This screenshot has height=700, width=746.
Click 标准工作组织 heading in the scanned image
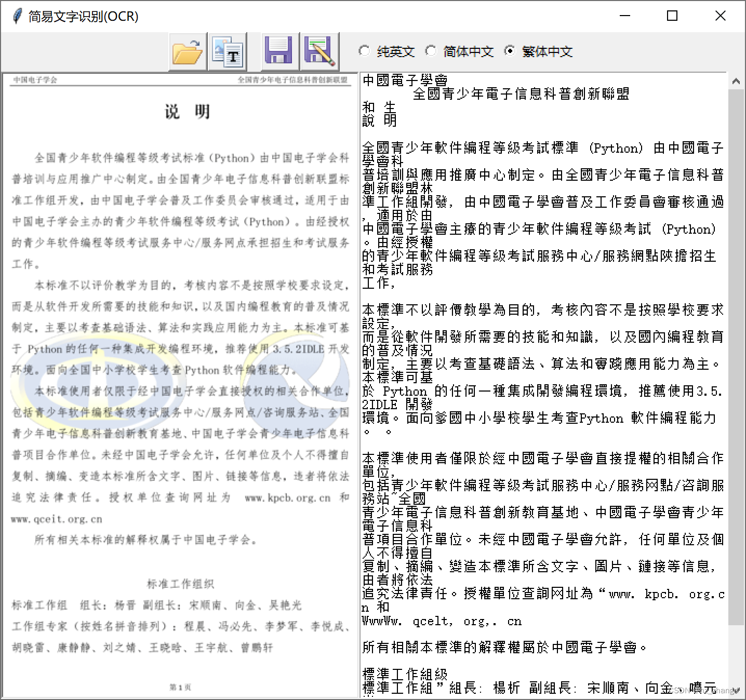coord(180,584)
